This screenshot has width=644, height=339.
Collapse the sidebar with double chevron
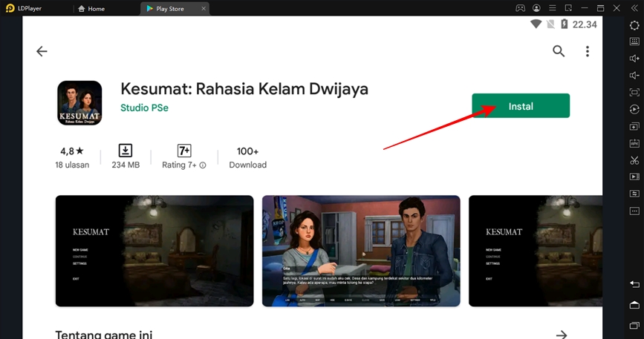[x=634, y=8]
